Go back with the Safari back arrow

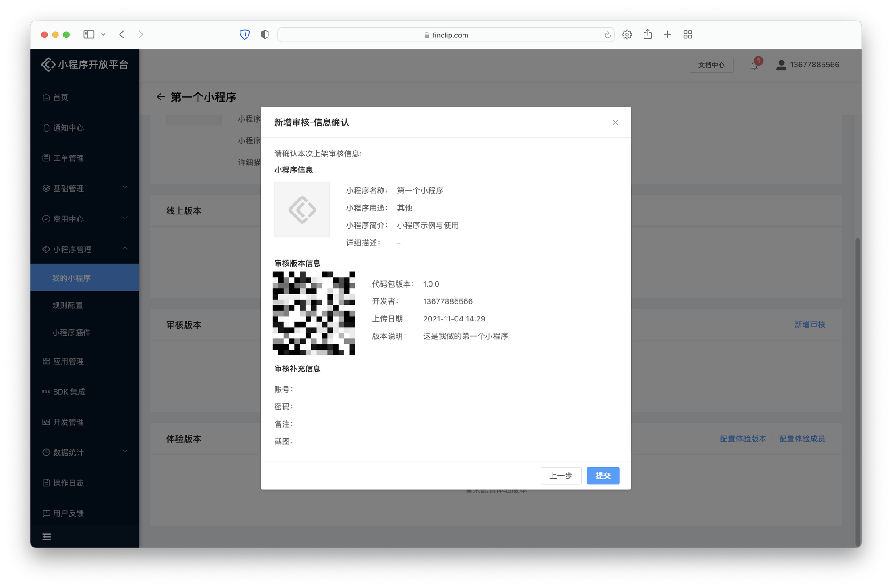(121, 34)
